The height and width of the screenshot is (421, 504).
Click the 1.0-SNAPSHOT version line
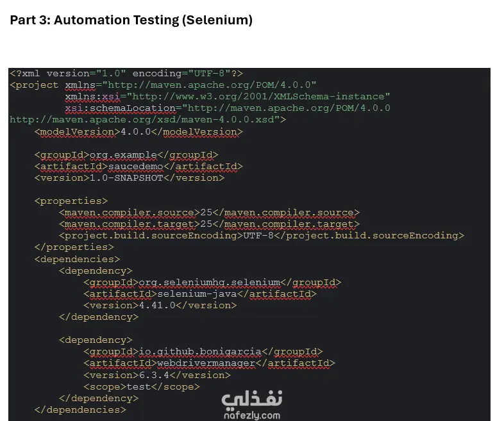click(130, 178)
